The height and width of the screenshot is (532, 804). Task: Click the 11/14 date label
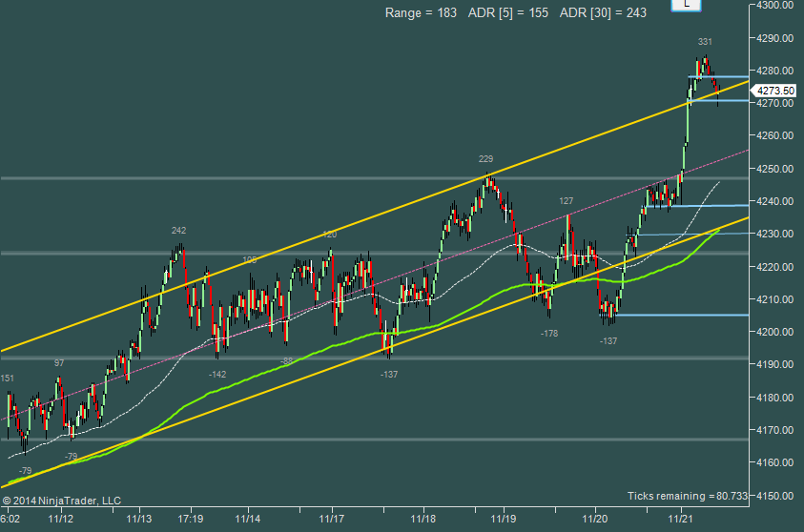248,519
